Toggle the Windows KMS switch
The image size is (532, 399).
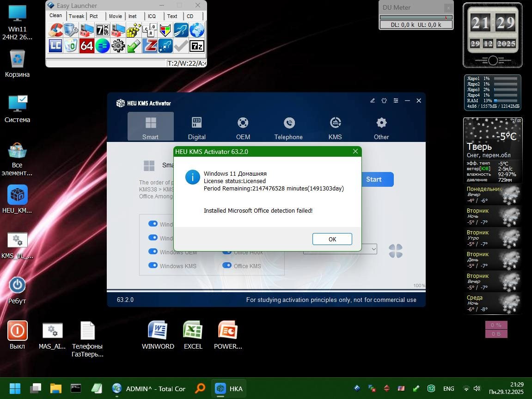[153, 265]
